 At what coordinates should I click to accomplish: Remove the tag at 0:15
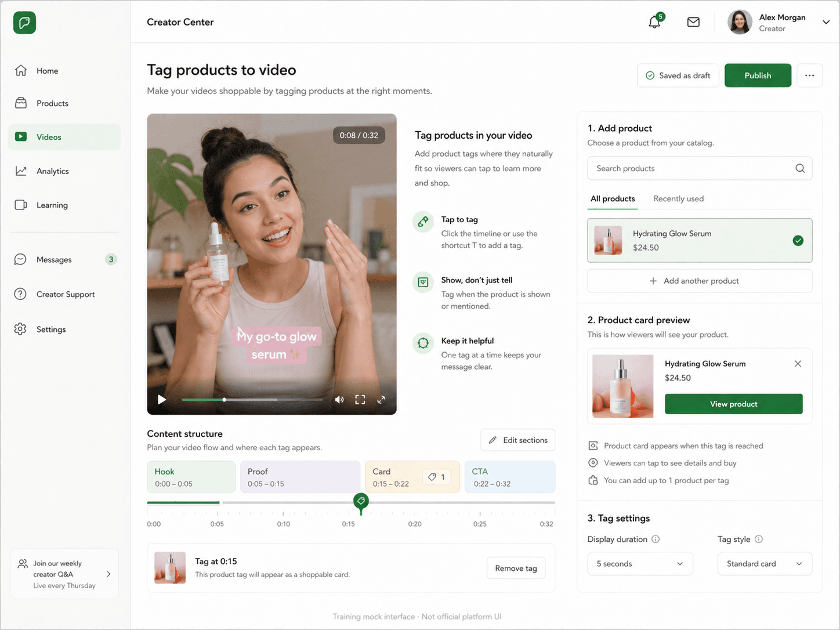click(x=516, y=568)
